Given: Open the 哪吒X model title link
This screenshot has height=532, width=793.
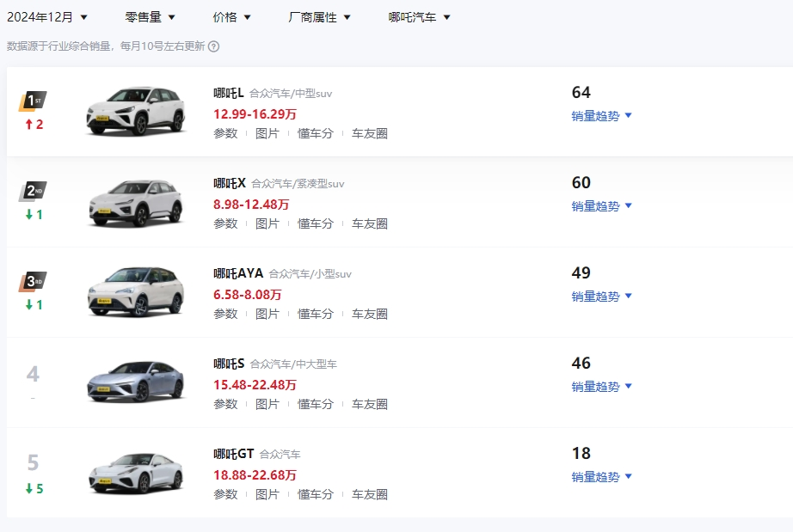Looking at the screenshot, I should pyautogui.click(x=230, y=183).
